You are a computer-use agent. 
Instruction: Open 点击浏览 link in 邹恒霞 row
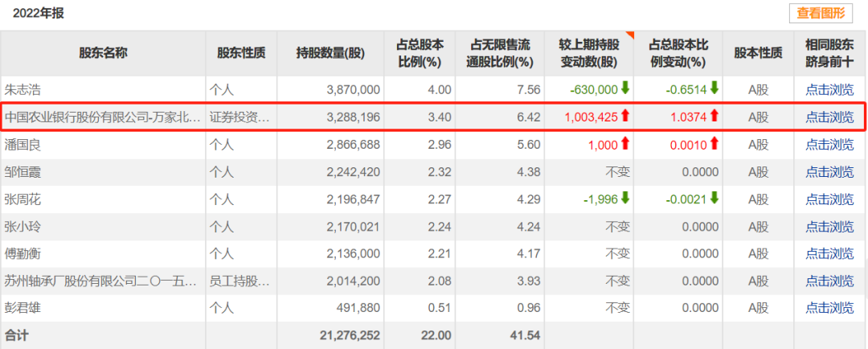tap(829, 172)
